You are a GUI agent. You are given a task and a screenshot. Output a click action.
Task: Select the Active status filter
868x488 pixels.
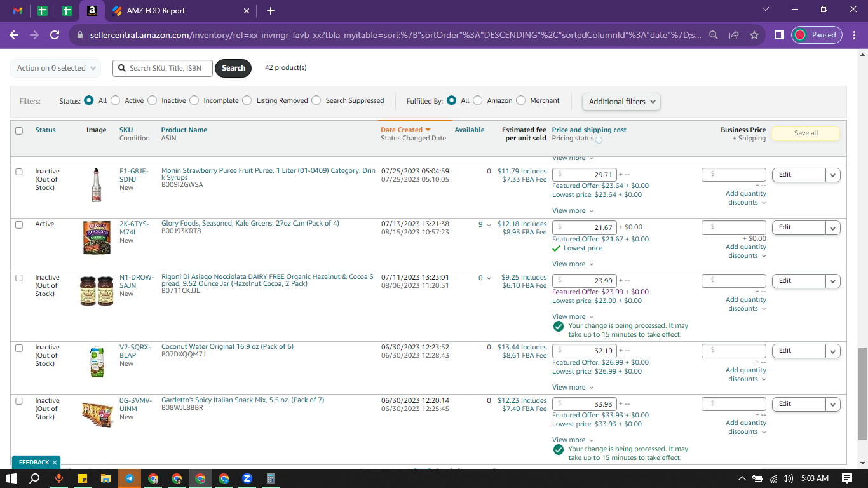tap(116, 100)
